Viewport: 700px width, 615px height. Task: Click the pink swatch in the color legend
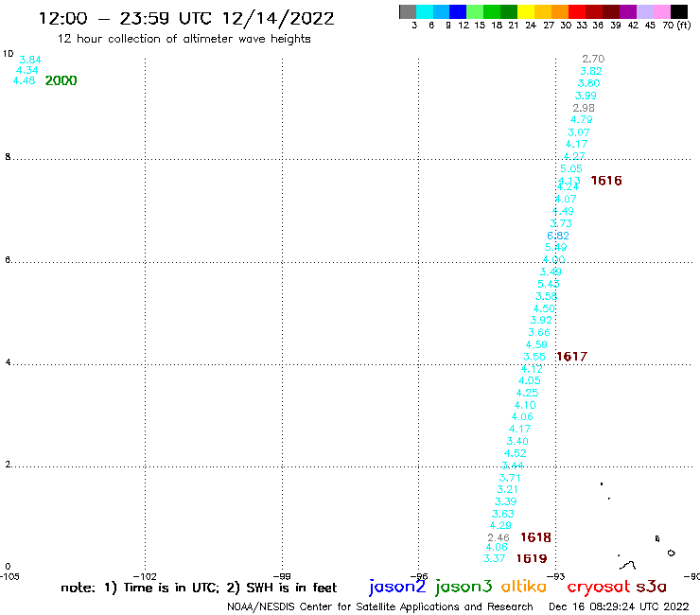(662, 11)
